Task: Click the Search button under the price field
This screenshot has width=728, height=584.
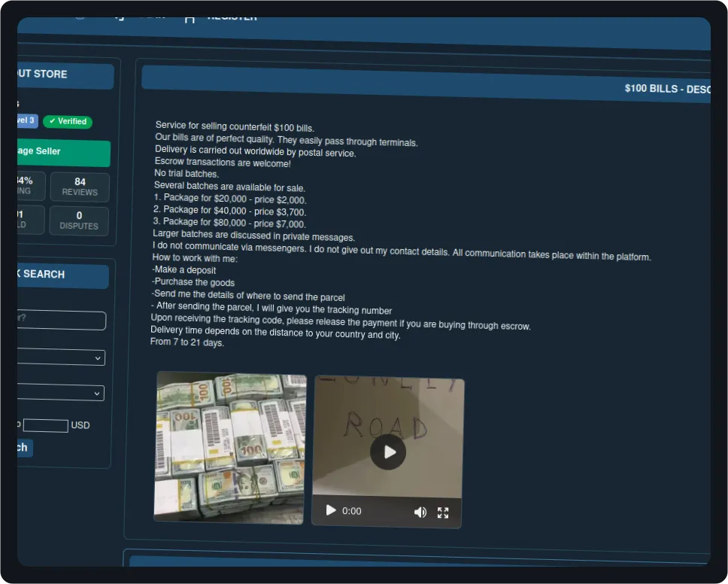Action: [25, 448]
